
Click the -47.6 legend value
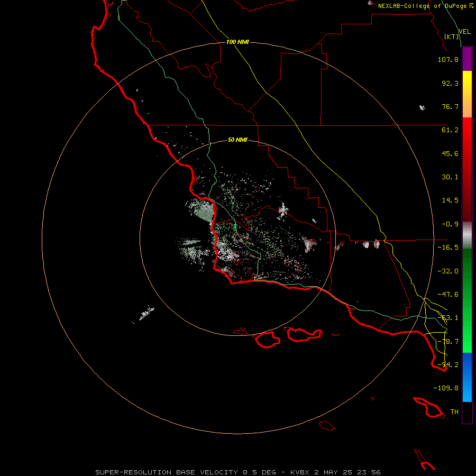click(x=448, y=295)
